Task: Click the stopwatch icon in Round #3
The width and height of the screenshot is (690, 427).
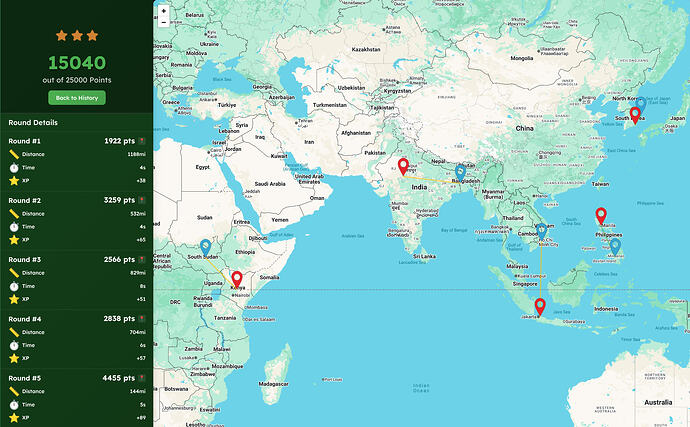Action: tap(14, 286)
